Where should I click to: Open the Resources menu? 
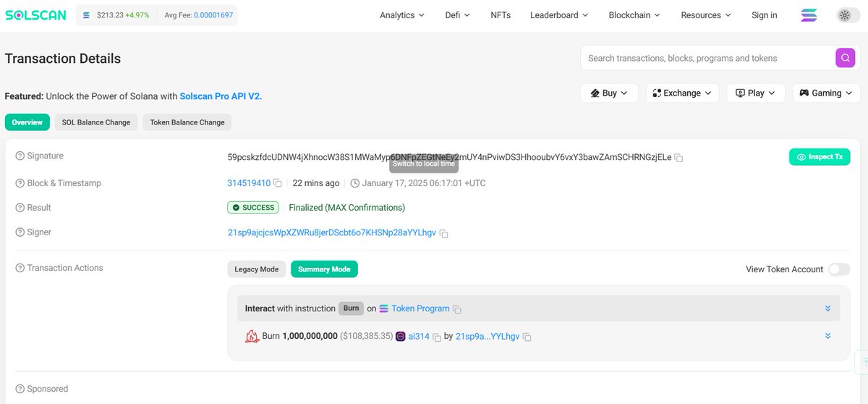pos(706,15)
